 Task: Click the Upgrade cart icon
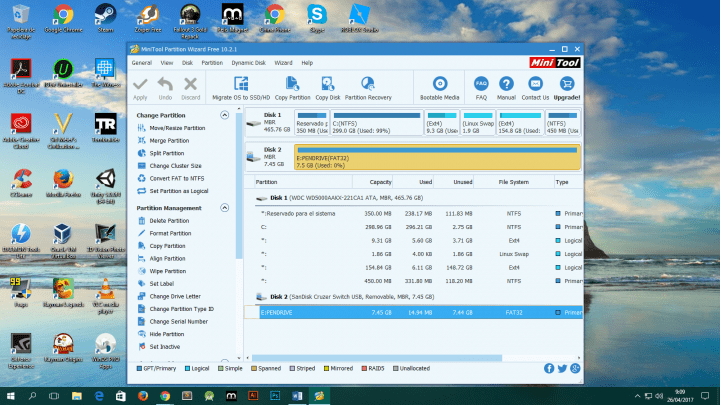click(x=567, y=88)
